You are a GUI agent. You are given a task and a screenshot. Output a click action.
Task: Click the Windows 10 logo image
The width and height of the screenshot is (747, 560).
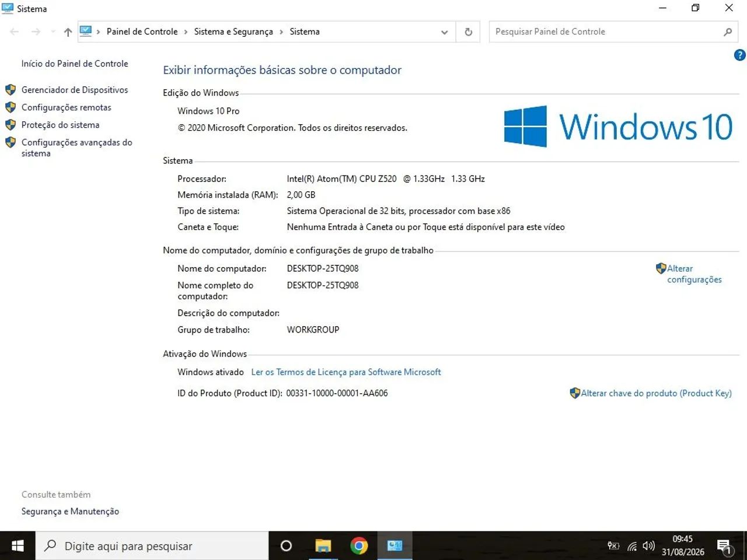tap(618, 126)
